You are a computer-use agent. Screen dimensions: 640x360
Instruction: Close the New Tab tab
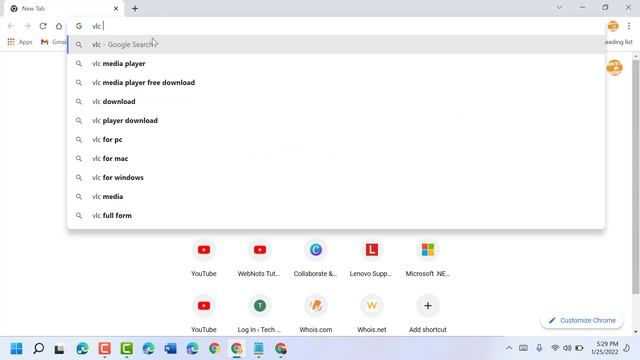pos(116,8)
